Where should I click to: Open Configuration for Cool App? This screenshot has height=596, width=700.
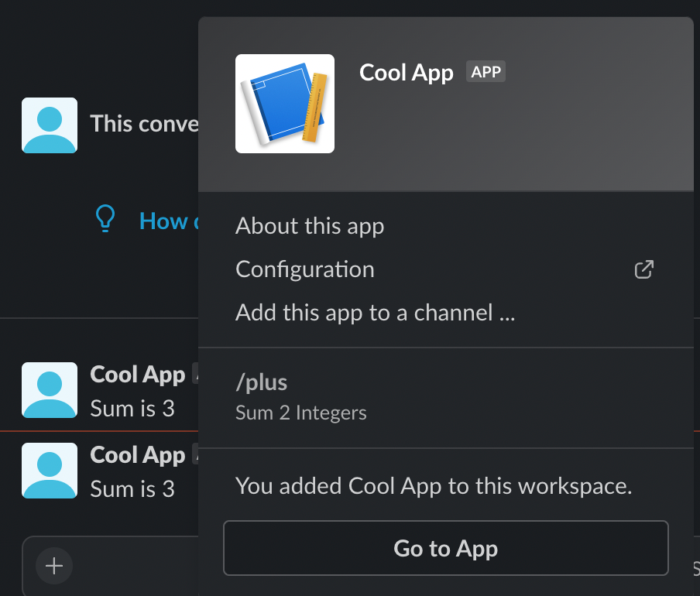[304, 269]
